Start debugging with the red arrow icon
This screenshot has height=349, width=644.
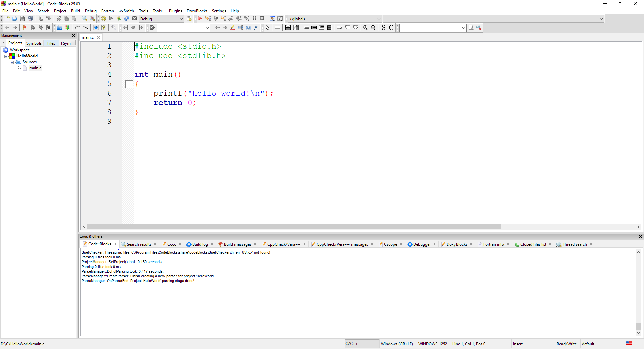[x=200, y=19]
